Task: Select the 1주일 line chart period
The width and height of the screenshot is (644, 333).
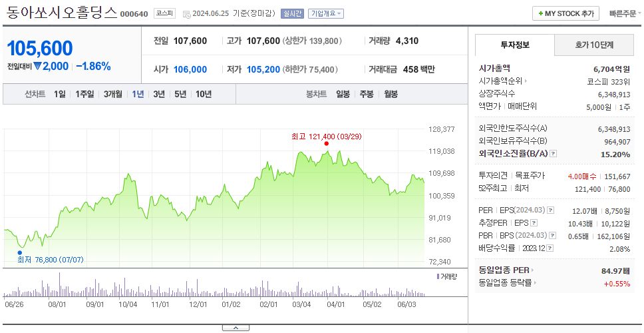Action: click(84, 94)
